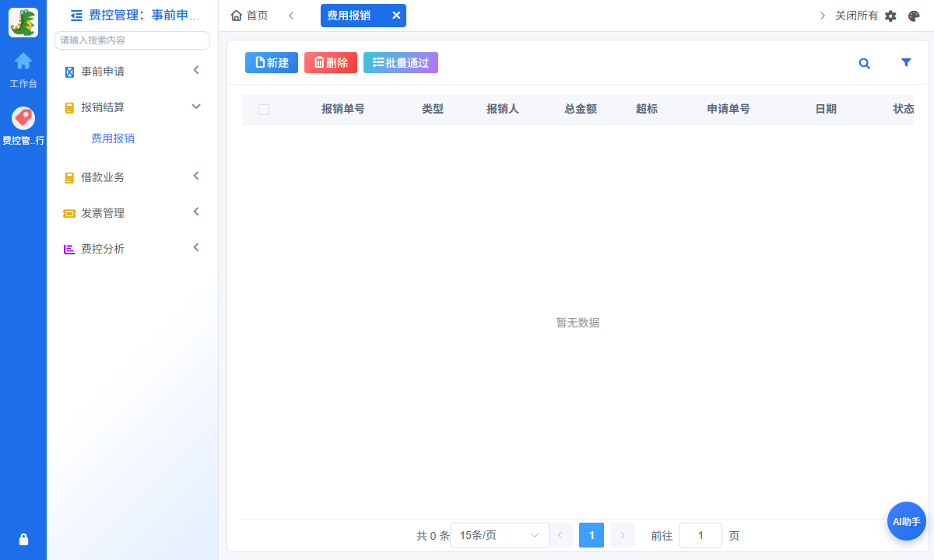This screenshot has width=934, height=560.
Task: Open the 费用报销 submenu item
Action: [113, 138]
